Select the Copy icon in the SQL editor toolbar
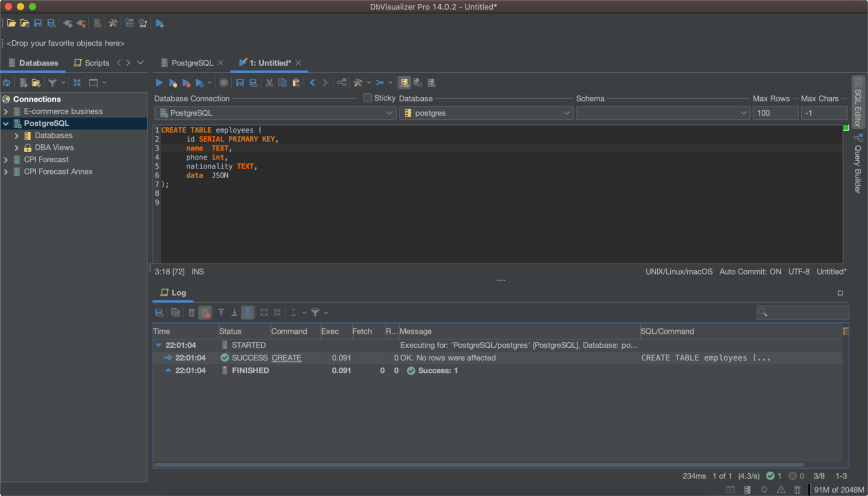 pos(283,83)
